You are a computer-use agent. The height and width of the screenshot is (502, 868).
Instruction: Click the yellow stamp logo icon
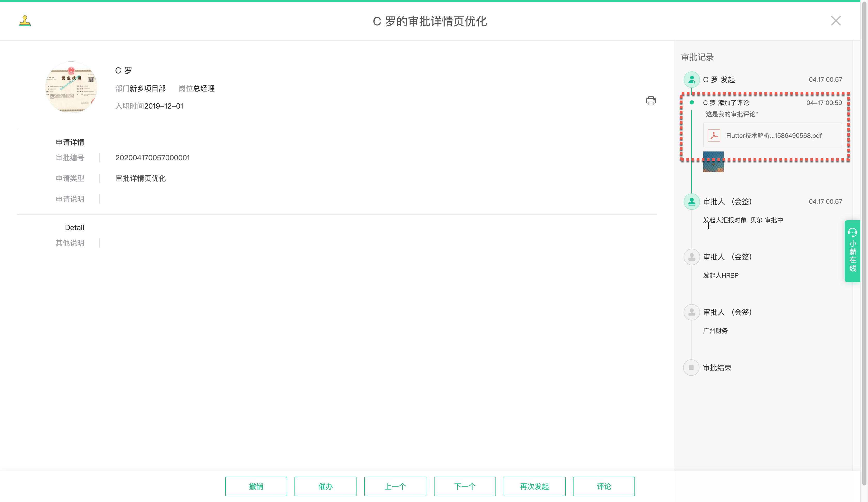click(25, 21)
